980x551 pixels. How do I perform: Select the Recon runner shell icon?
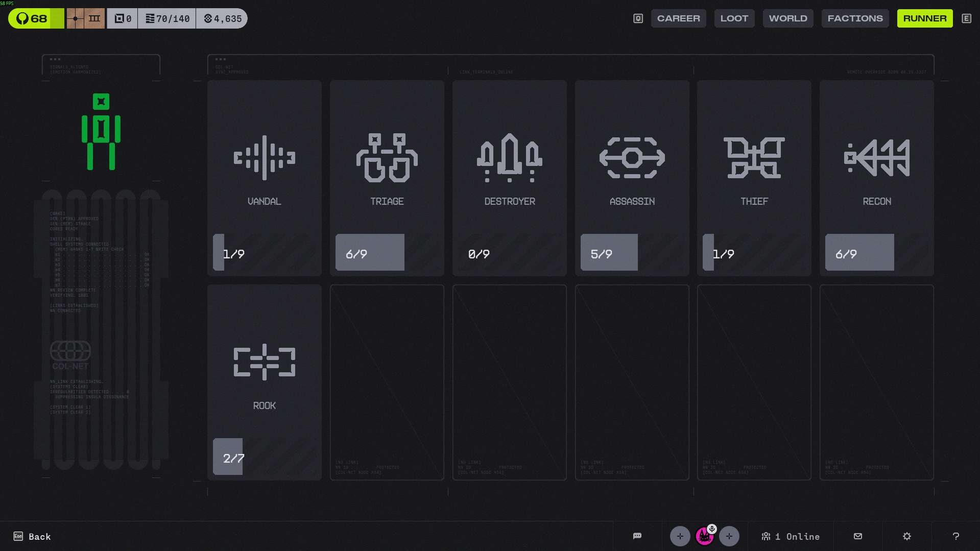tap(876, 158)
